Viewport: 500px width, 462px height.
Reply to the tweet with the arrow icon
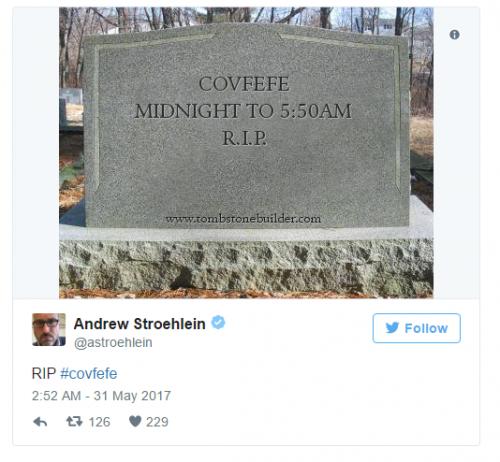[40, 422]
